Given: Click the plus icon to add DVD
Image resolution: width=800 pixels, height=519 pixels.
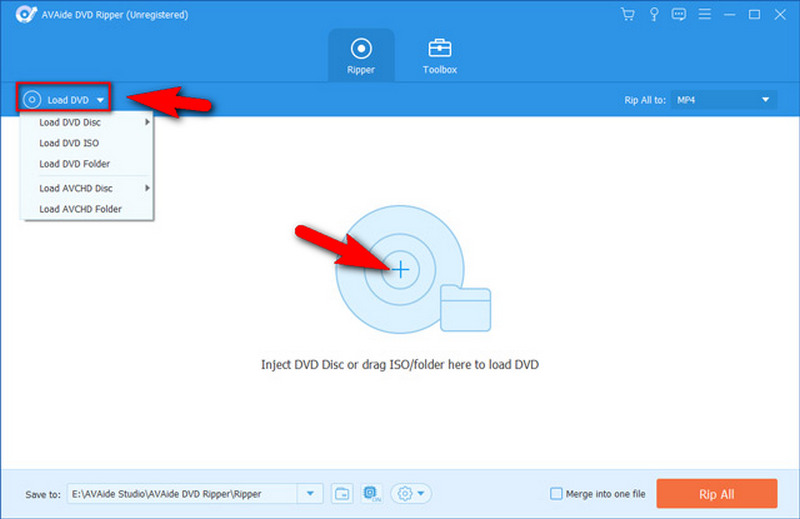Looking at the screenshot, I should coord(401,269).
